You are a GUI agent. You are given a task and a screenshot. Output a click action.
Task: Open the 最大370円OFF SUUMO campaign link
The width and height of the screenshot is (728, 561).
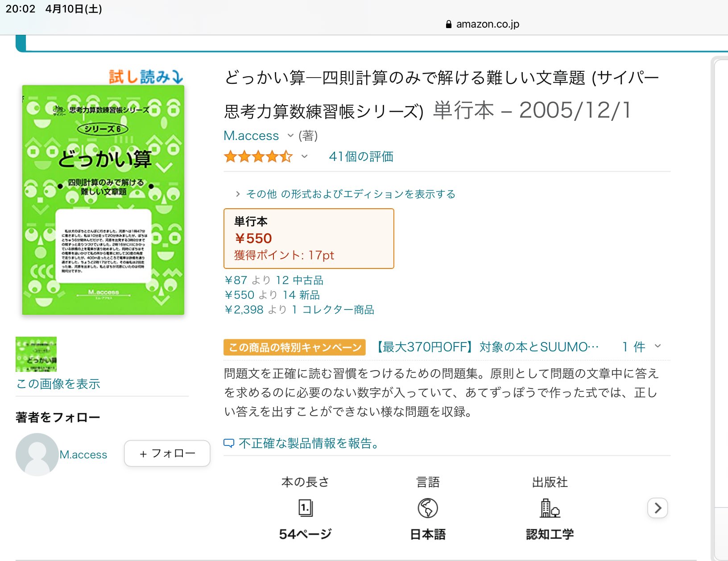click(x=486, y=347)
